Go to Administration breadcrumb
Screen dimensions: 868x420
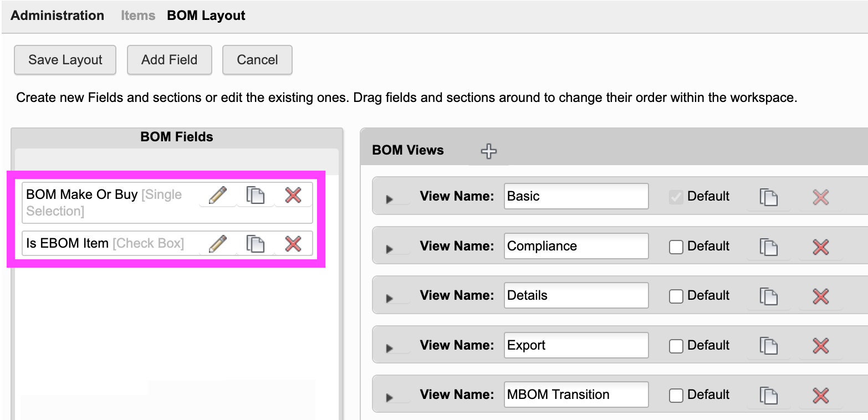point(57,16)
